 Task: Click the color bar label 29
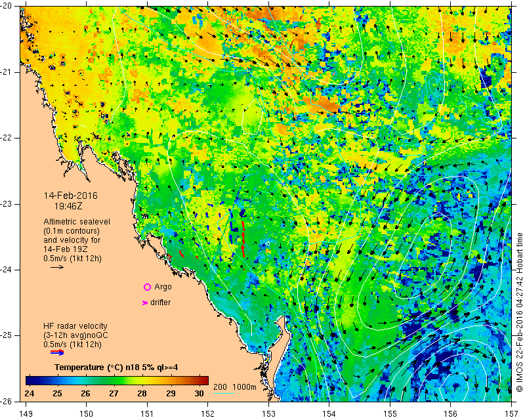(x=171, y=393)
